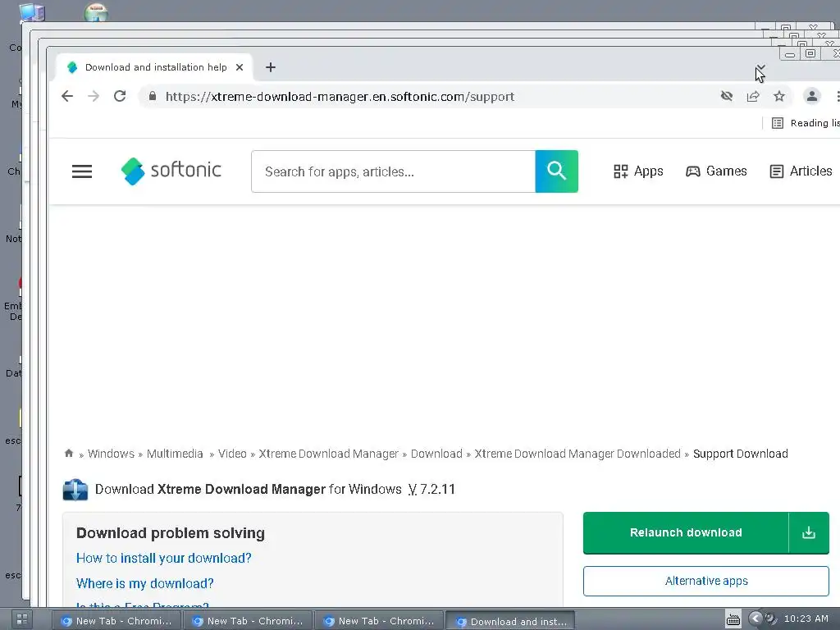The height and width of the screenshot is (630, 840).
Task: Click the download arrow icon on the green button
Action: (808, 532)
